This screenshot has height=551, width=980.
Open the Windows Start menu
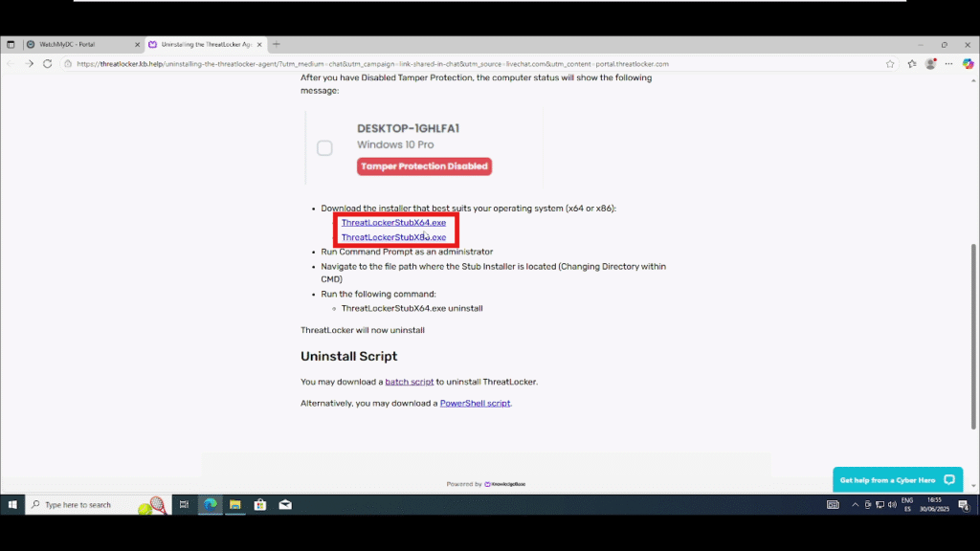11,505
